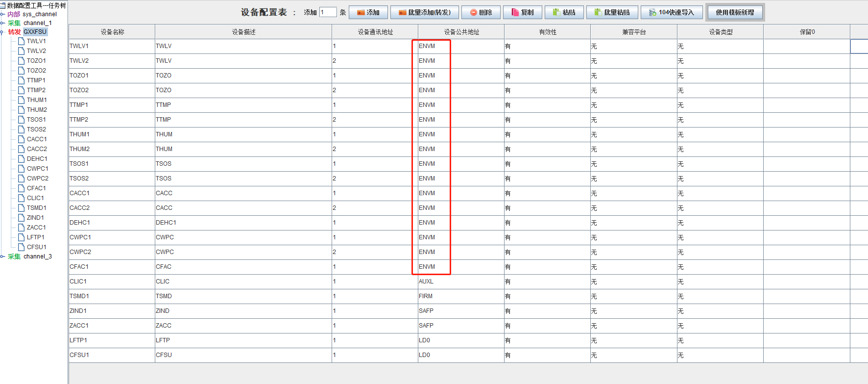Click the file icon next to CWPC2
This screenshot has width=868, height=384.
pos(21,179)
